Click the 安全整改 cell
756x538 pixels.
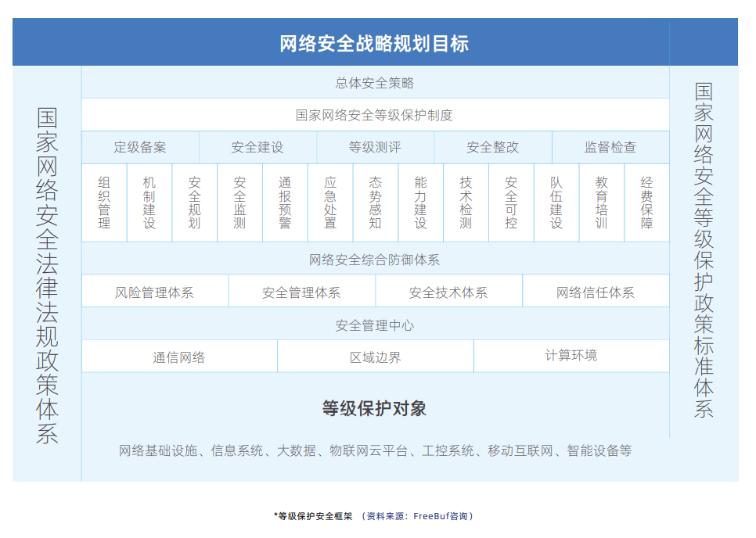pyautogui.click(x=493, y=147)
